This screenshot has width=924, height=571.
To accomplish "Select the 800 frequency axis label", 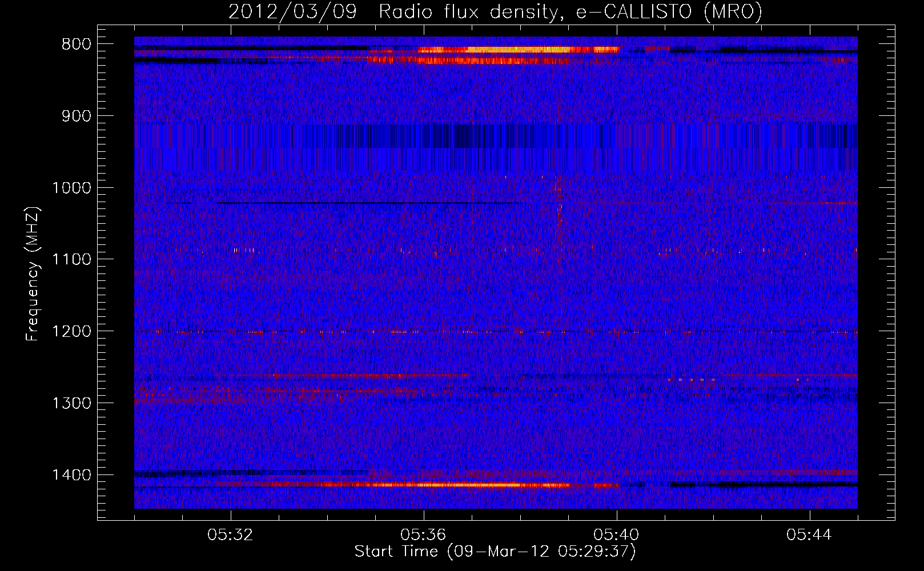I will pyautogui.click(x=76, y=45).
